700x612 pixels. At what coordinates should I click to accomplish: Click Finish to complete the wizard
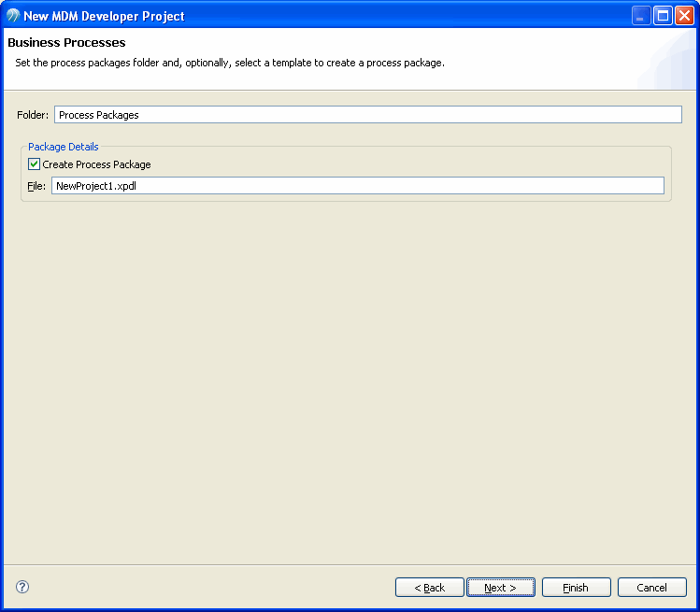576,588
